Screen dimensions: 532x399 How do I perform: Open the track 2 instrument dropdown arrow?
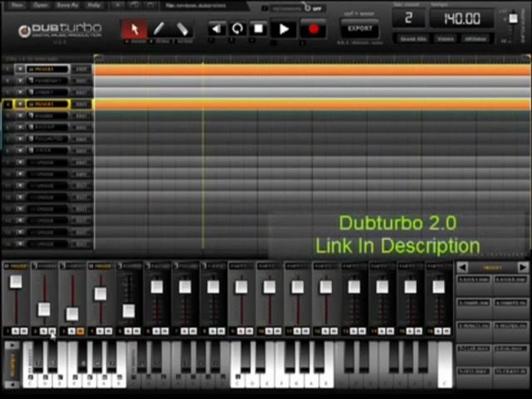point(21,81)
